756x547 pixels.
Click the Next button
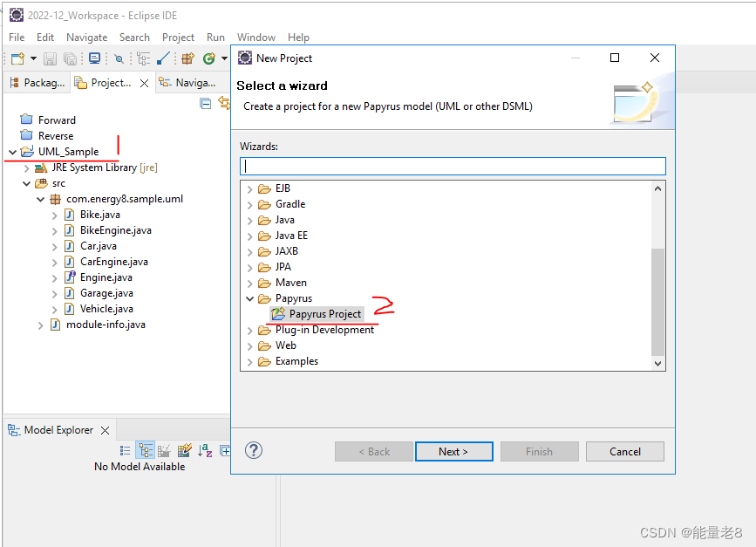(x=453, y=452)
